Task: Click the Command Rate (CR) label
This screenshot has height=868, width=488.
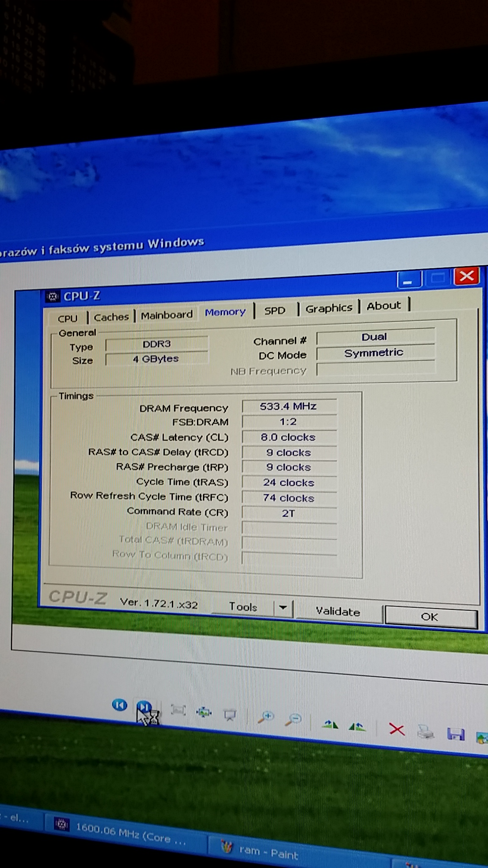Action: [177, 512]
